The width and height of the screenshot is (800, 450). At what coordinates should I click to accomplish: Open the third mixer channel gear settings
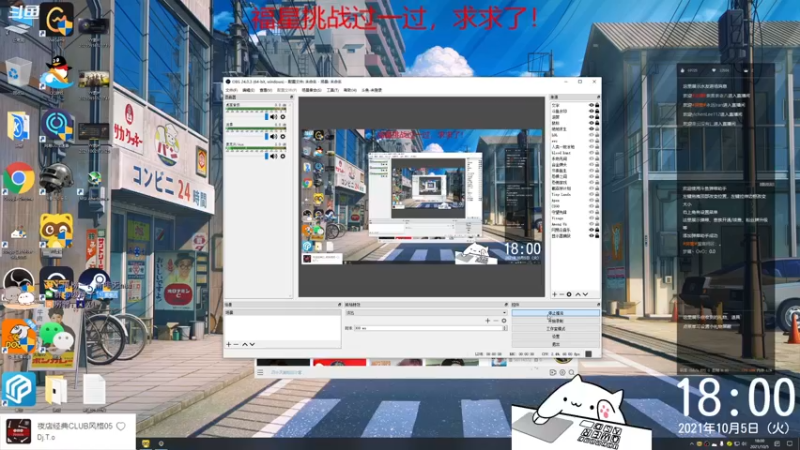283,156
